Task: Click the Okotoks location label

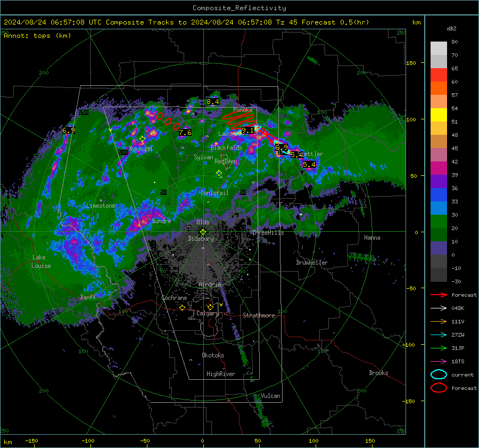Action: pyautogui.click(x=213, y=355)
